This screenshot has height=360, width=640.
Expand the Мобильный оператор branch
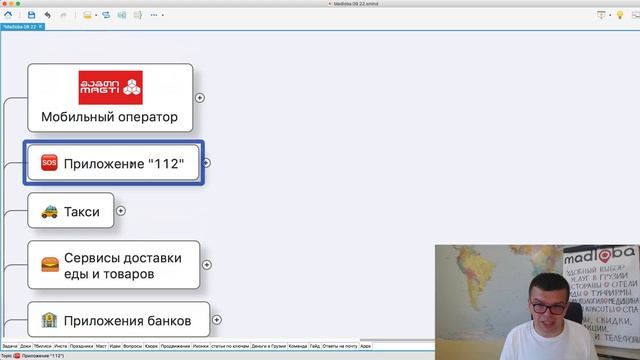(x=200, y=98)
